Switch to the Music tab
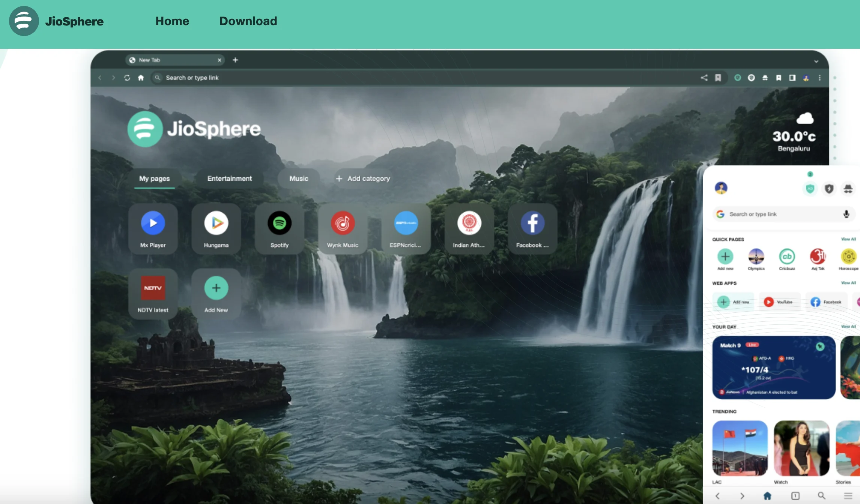This screenshot has height=504, width=860. click(x=299, y=178)
